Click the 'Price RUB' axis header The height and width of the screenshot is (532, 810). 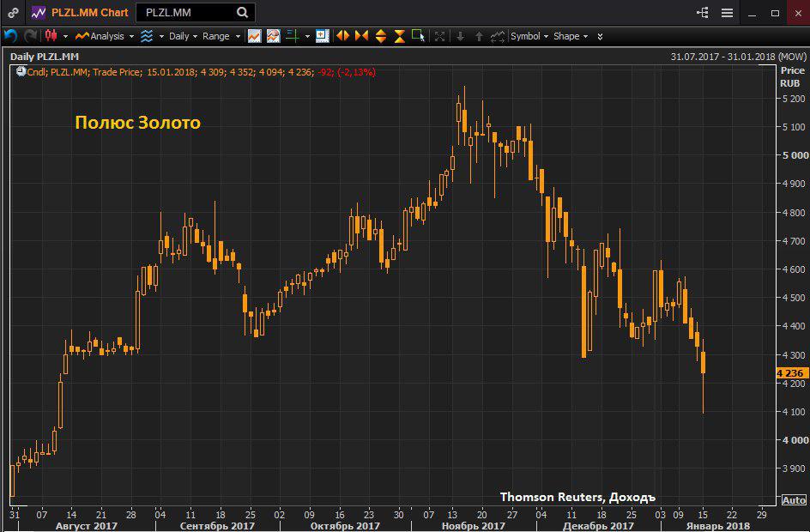pos(792,76)
